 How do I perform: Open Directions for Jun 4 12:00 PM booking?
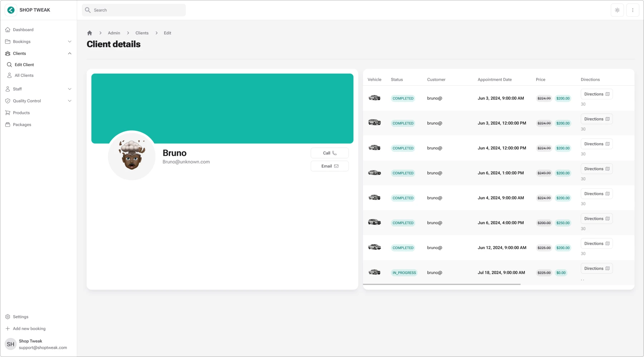[x=597, y=144]
